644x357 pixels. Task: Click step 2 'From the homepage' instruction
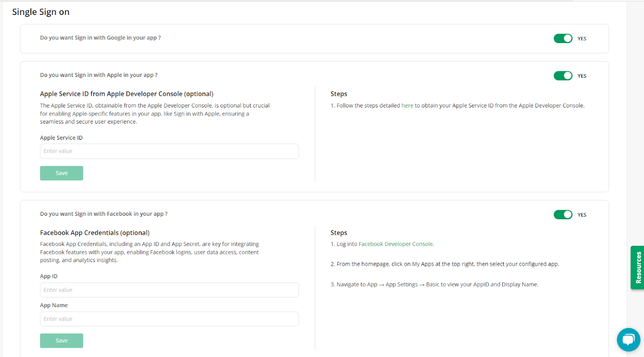pyautogui.click(x=445, y=264)
